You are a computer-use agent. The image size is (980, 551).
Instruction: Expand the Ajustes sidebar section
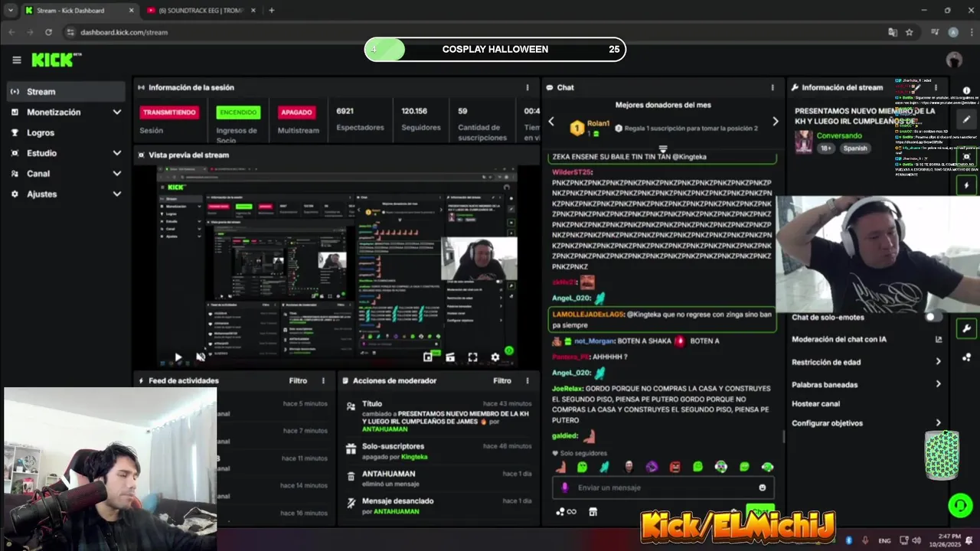(116, 194)
